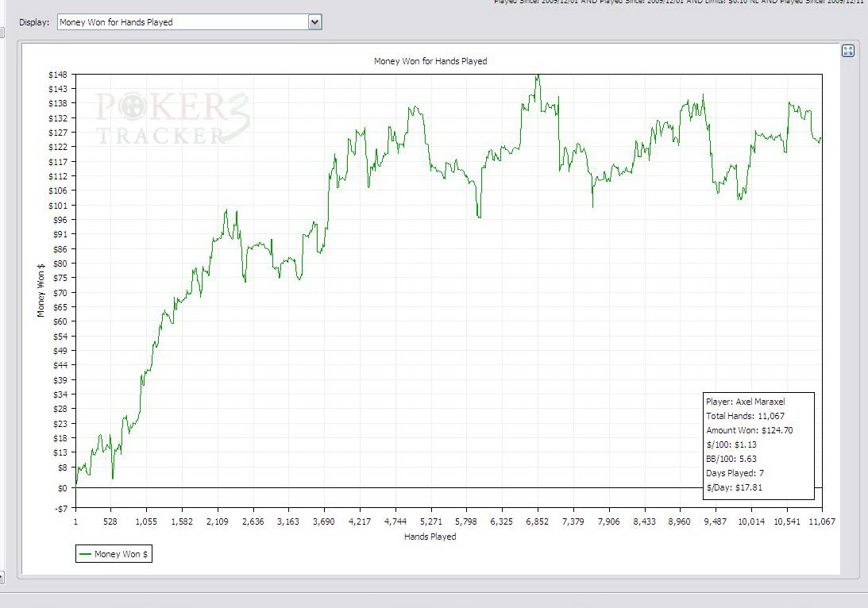Click the Money Won for Hands Played combo box
The image size is (868, 608).
click(183, 22)
